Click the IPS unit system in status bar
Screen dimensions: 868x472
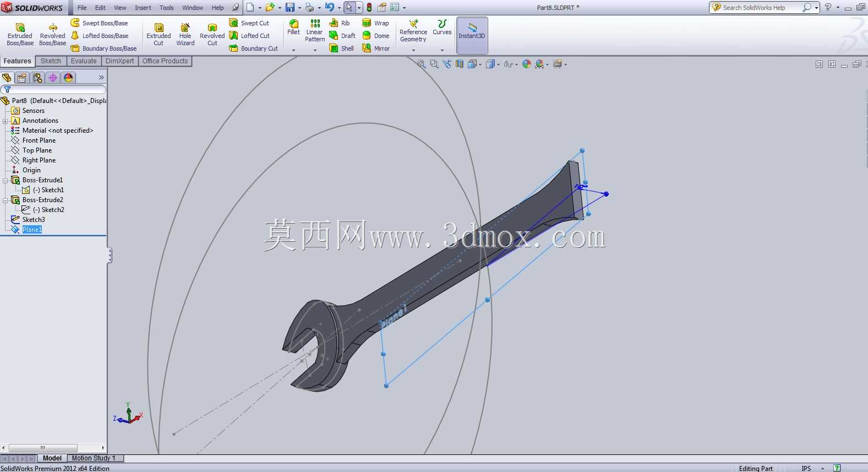pos(806,468)
